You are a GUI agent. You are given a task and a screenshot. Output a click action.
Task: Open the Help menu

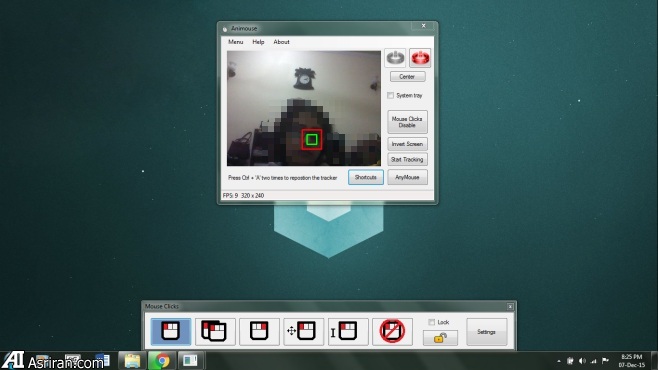click(x=258, y=42)
